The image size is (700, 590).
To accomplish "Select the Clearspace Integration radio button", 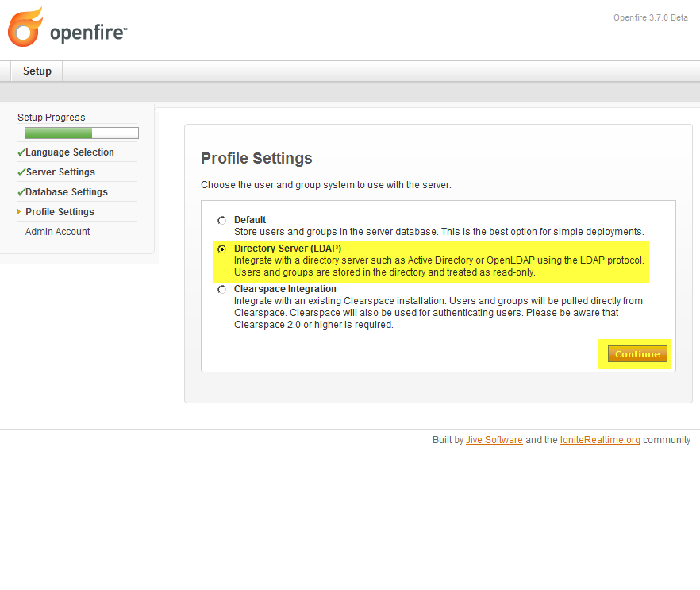I will click(222, 289).
